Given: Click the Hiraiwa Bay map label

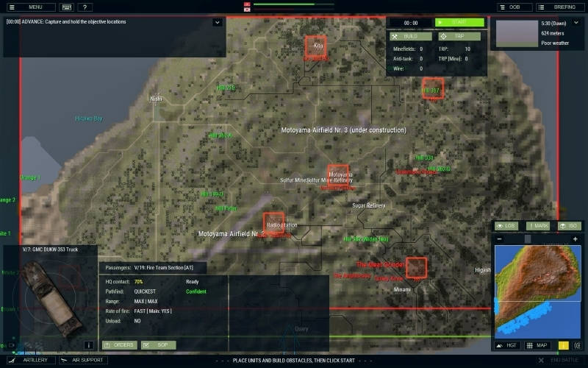Looking at the screenshot, I should [x=89, y=118].
